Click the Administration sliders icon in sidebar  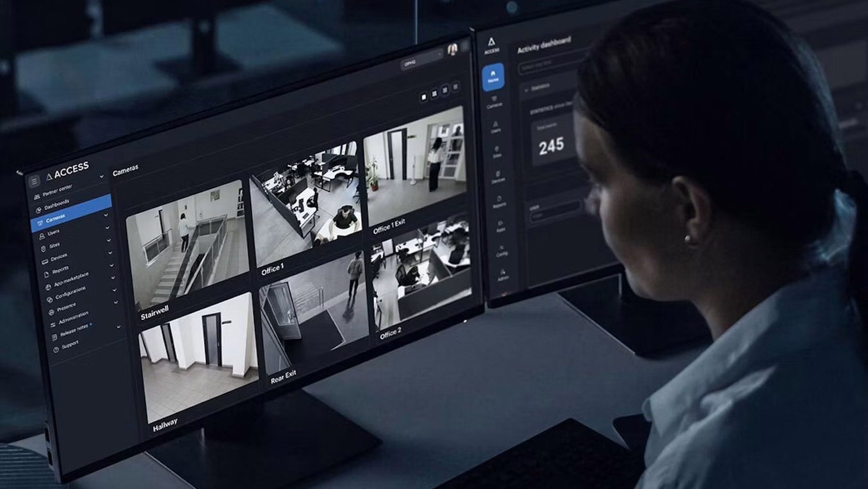click(53, 325)
